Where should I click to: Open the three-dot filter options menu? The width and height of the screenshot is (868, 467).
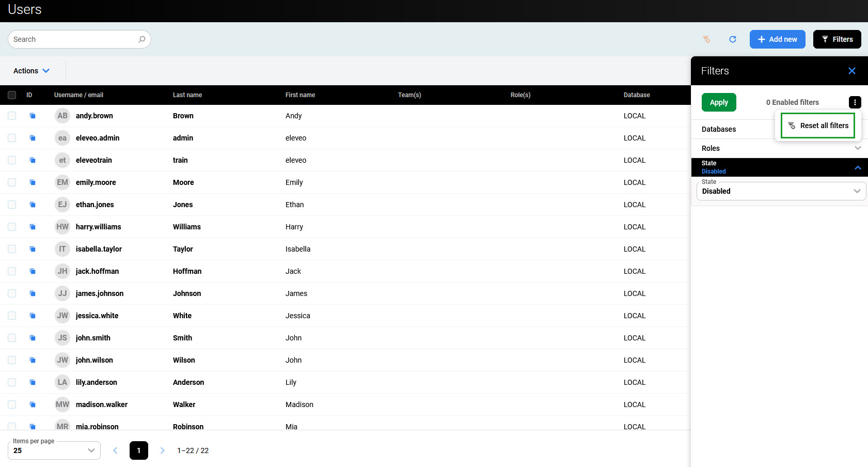point(855,102)
